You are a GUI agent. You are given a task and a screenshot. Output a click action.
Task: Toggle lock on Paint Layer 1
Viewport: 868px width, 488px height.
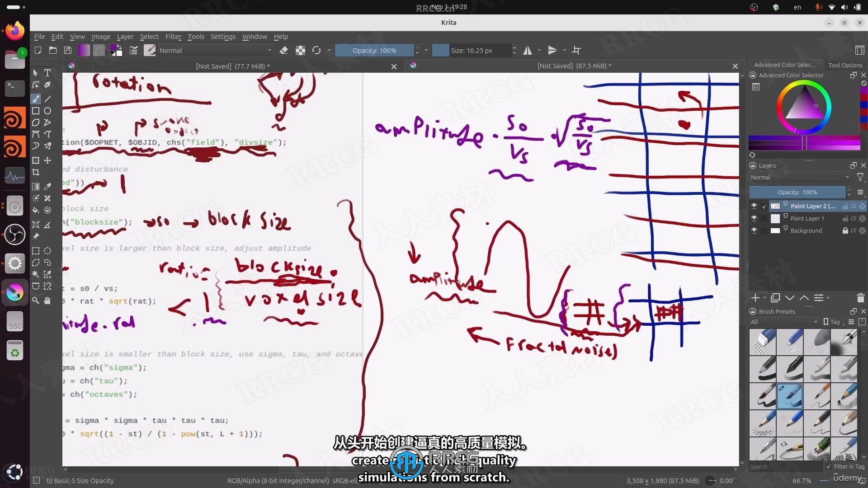(845, 218)
